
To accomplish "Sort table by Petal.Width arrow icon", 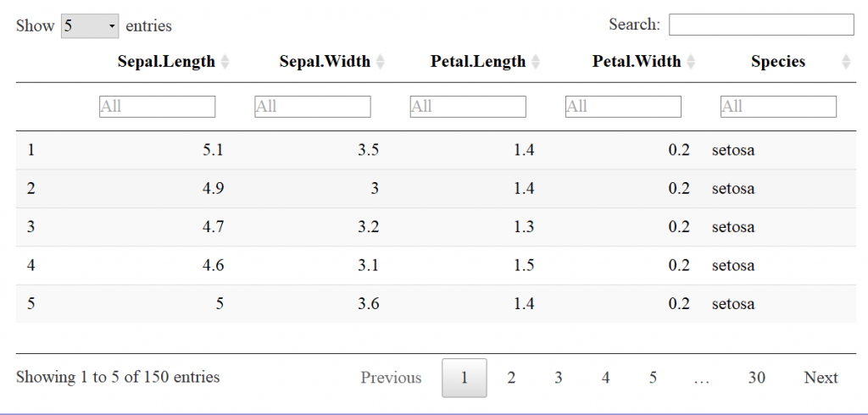I will coord(691,62).
